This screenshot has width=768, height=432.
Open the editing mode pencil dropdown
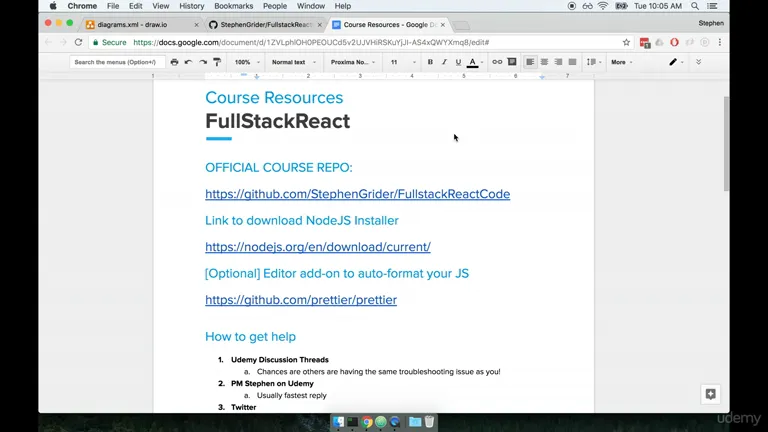(x=676, y=62)
